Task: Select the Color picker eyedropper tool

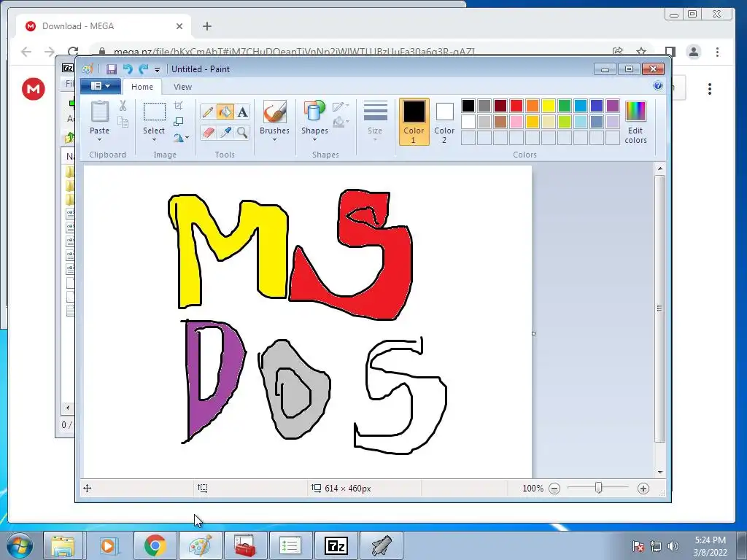Action: click(225, 132)
